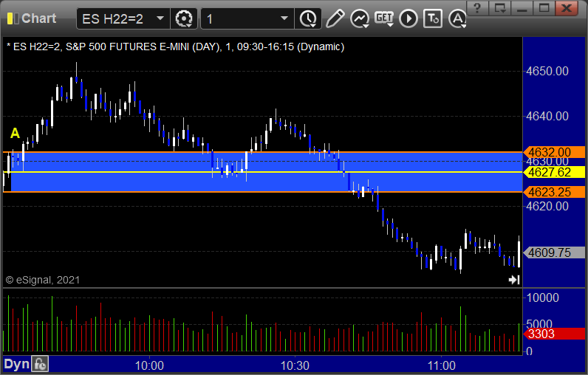
Task: Click the yellow 4627.62 price label
Action: (x=554, y=172)
